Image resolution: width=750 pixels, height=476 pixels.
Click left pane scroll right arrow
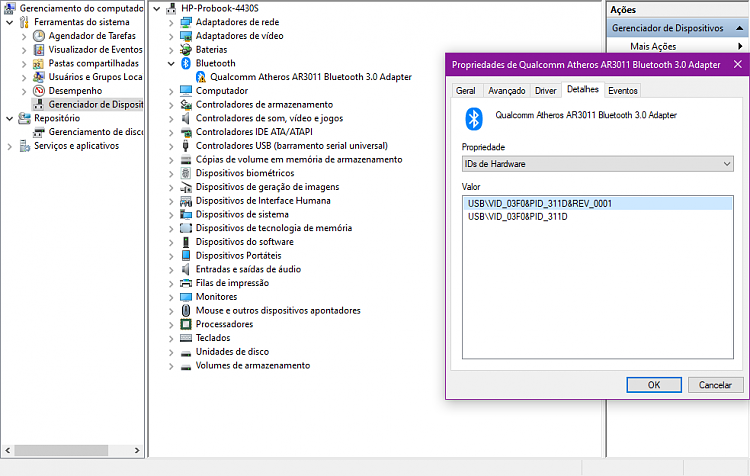137,451
